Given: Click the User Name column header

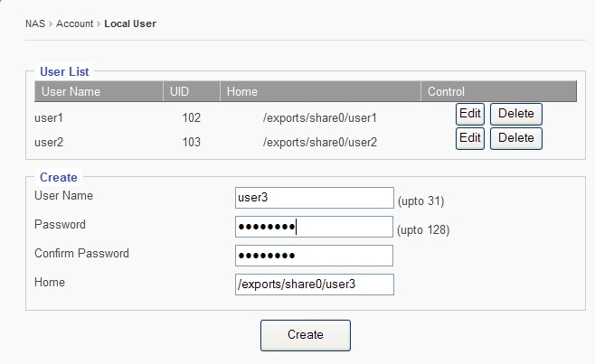Looking at the screenshot, I should pos(71,91).
